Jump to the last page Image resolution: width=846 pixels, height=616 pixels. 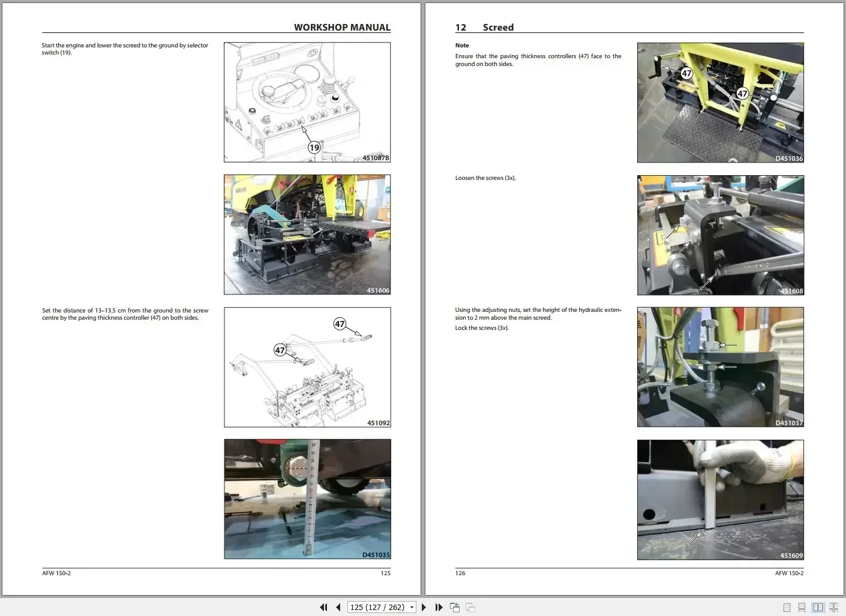pos(439,607)
